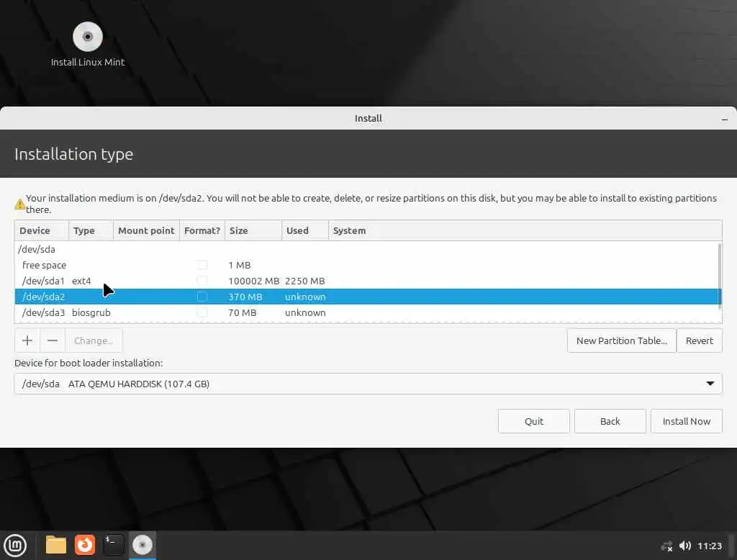Image resolution: width=737 pixels, height=560 pixels.
Task: Click the ext4 type cell
Action: coord(81,281)
